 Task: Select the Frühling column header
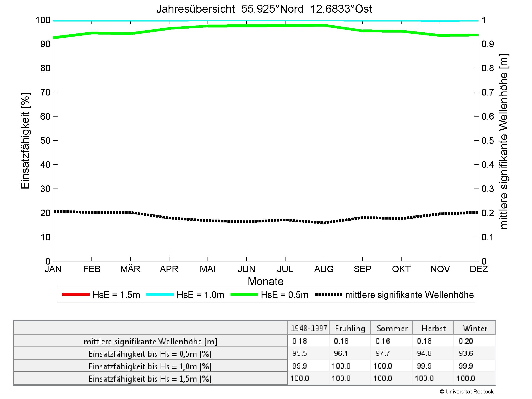point(350,328)
